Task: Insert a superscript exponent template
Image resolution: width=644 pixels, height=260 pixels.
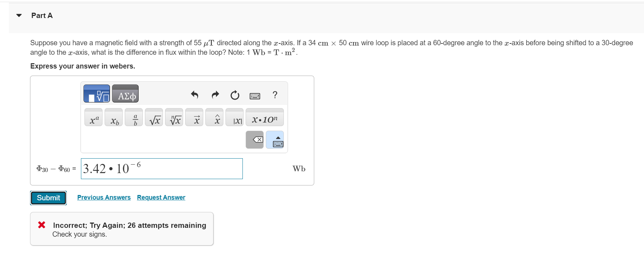Action: click(94, 117)
